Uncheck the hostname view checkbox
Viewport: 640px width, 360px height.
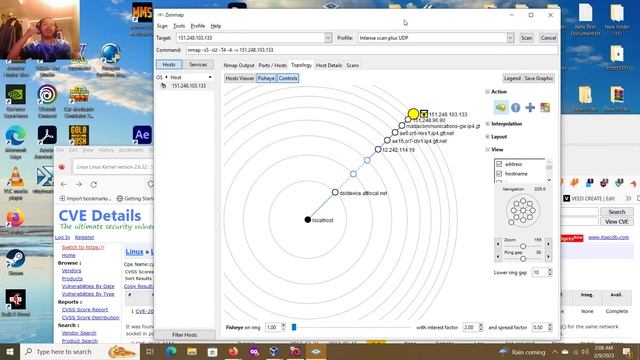tap(499, 173)
